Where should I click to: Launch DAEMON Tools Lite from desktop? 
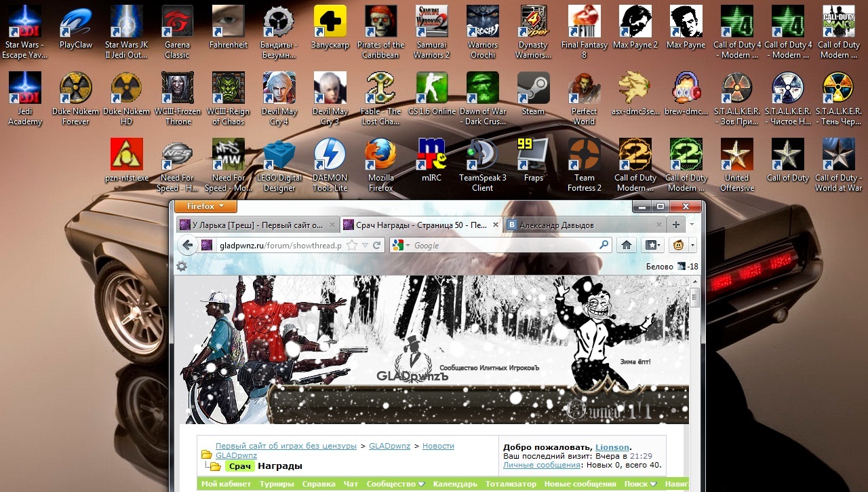[x=330, y=165]
